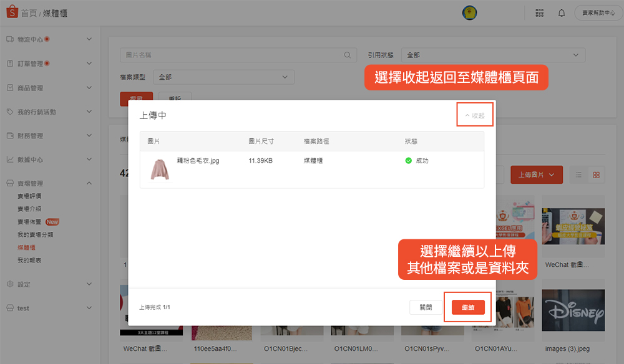Open 賣家幫助中心 link
The width and height of the screenshot is (624, 364).
[x=598, y=13]
